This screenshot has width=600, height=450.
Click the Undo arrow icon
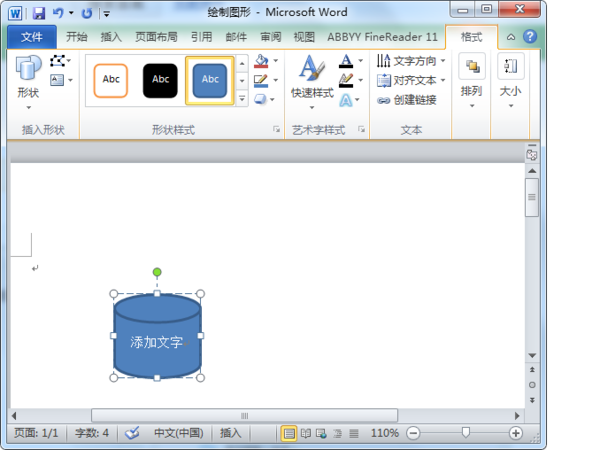[58, 13]
